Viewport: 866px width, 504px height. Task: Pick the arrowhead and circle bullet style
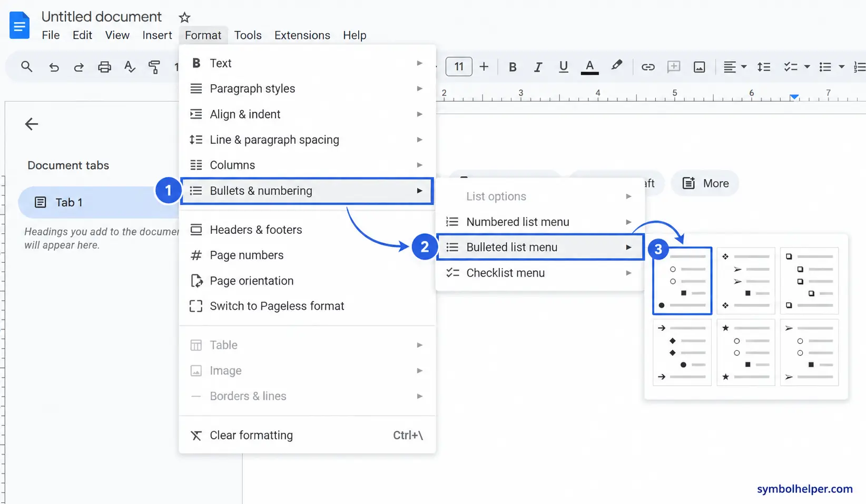pyautogui.click(x=810, y=352)
